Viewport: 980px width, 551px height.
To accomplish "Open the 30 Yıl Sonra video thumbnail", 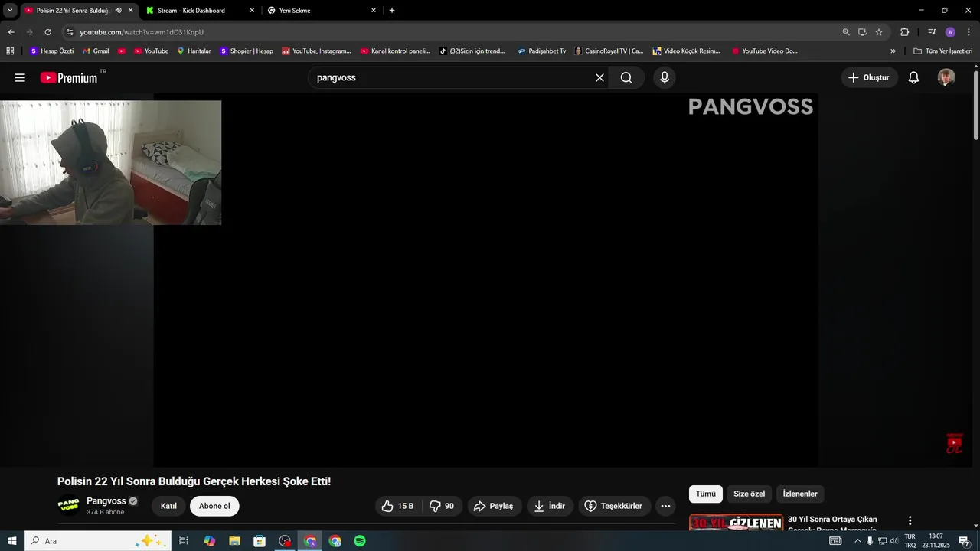I will click(x=736, y=522).
